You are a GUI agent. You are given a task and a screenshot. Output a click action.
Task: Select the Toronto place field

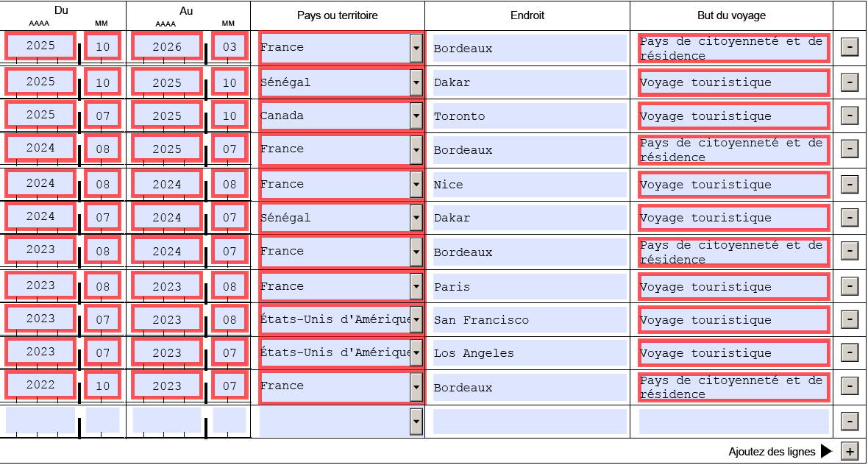click(529, 116)
